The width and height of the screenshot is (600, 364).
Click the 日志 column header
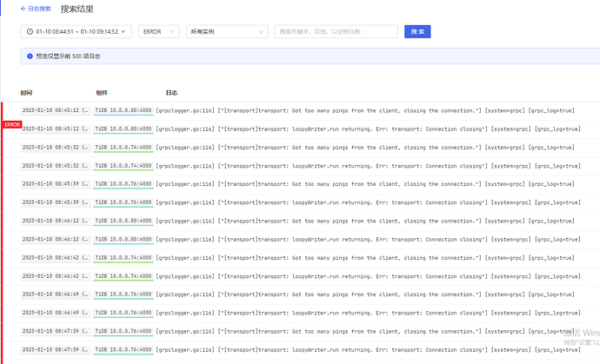(172, 93)
